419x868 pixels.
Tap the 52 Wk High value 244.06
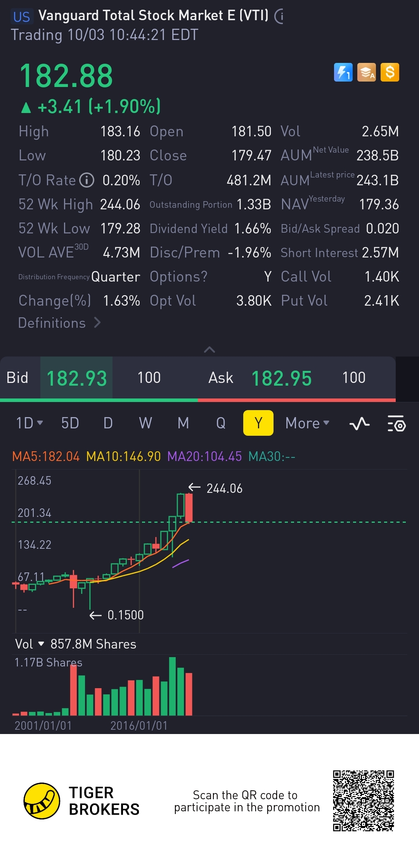[x=120, y=204]
